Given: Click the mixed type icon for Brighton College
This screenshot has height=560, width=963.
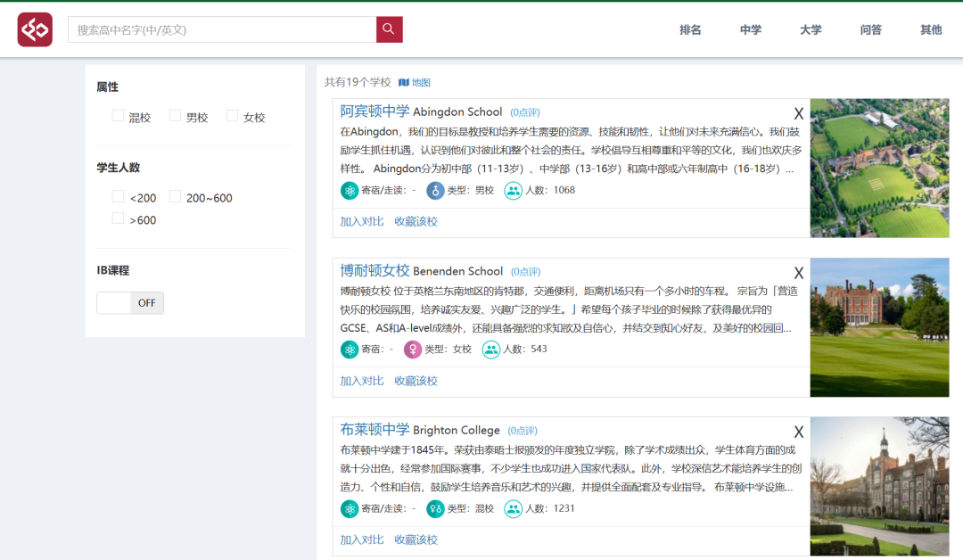Looking at the screenshot, I should point(435,508).
